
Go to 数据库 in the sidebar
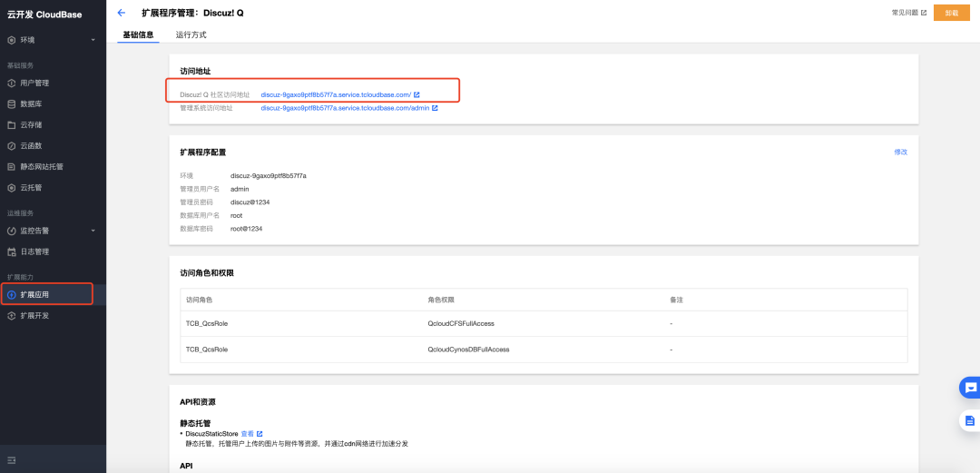coord(31,104)
